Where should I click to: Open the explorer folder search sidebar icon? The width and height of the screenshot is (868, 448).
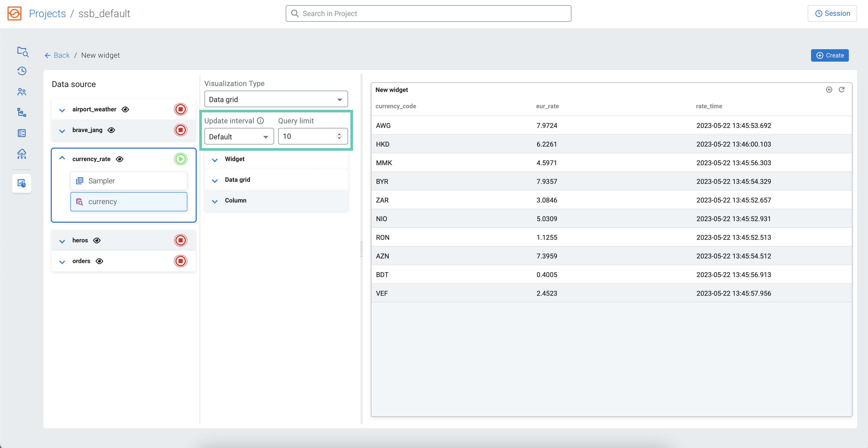(22, 52)
